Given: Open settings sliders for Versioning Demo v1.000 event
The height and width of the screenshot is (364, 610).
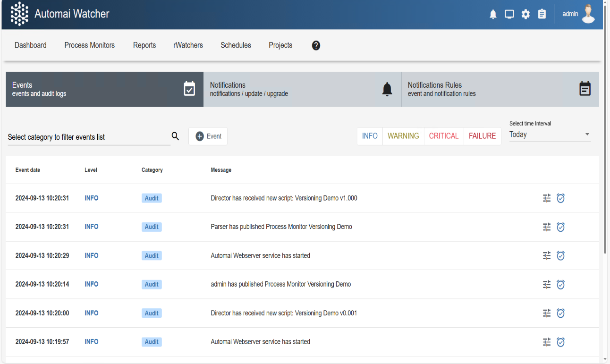Looking at the screenshot, I should coord(547,198).
